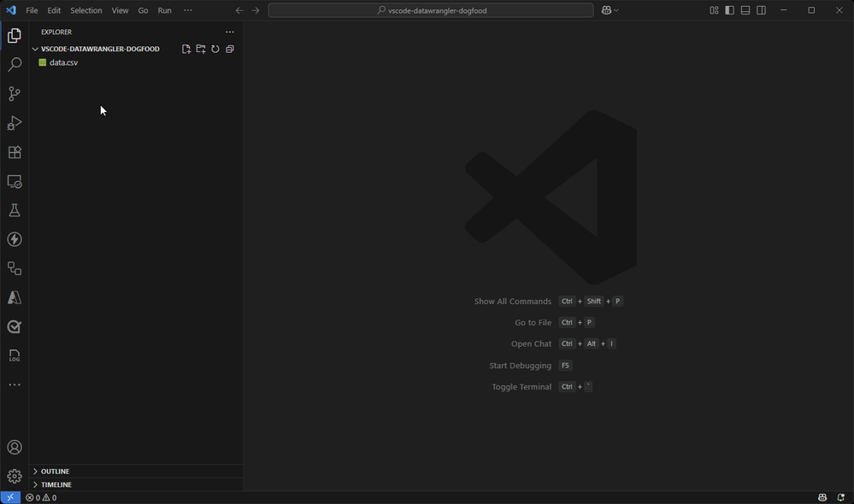Expand the TIMELINE section
This screenshot has height=504, width=854.
[56, 484]
